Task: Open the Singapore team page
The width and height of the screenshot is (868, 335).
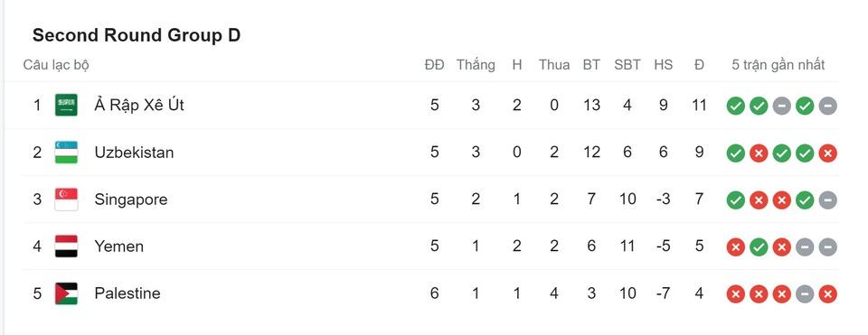Action: click(130, 199)
